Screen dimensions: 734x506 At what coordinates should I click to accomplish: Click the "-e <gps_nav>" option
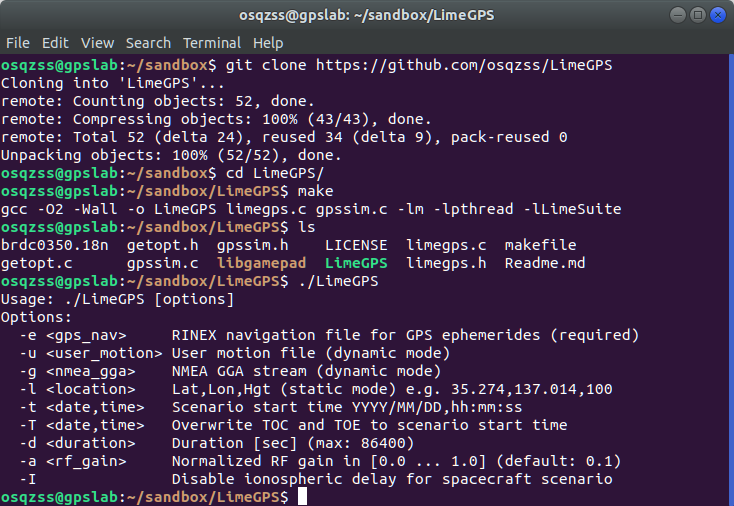(x=73, y=336)
